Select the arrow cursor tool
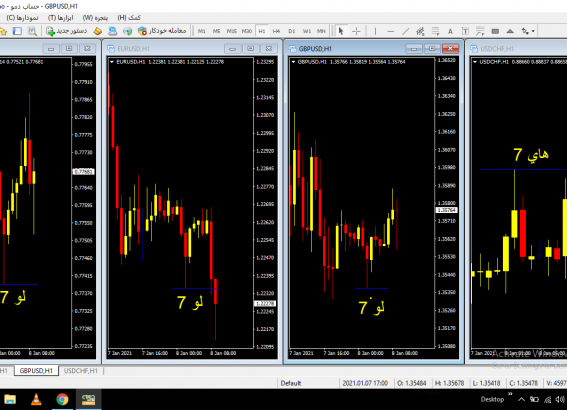This screenshot has height=410, width=567. point(341,31)
